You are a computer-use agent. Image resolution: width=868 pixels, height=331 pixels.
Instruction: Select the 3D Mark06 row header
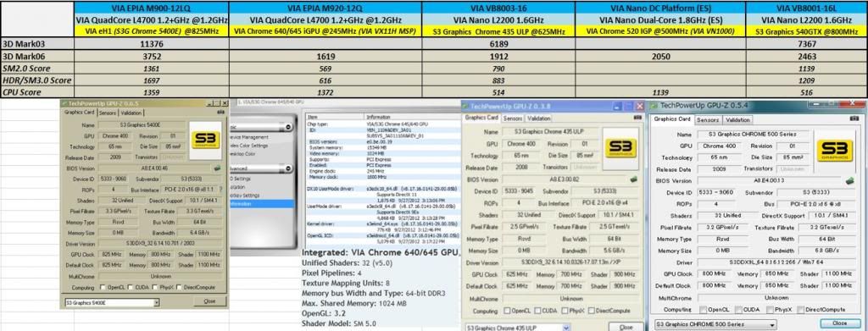coord(37,56)
